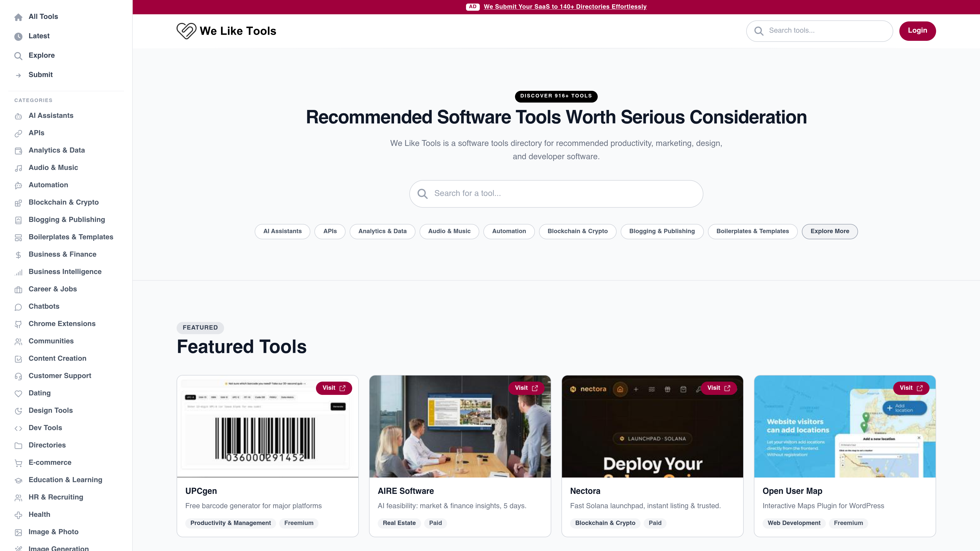This screenshot has height=551, width=980.
Task: Click the We Like Tools heart logo
Action: [x=186, y=31]
